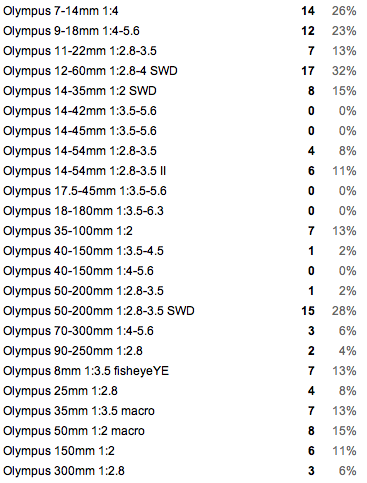Select Olympus 150mm 1:2 row

point(180,451)
